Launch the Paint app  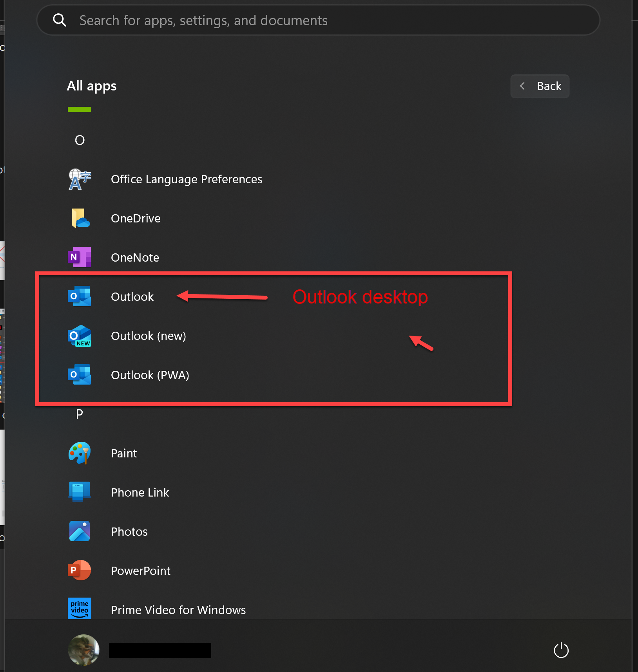click(x=123, y=453)
